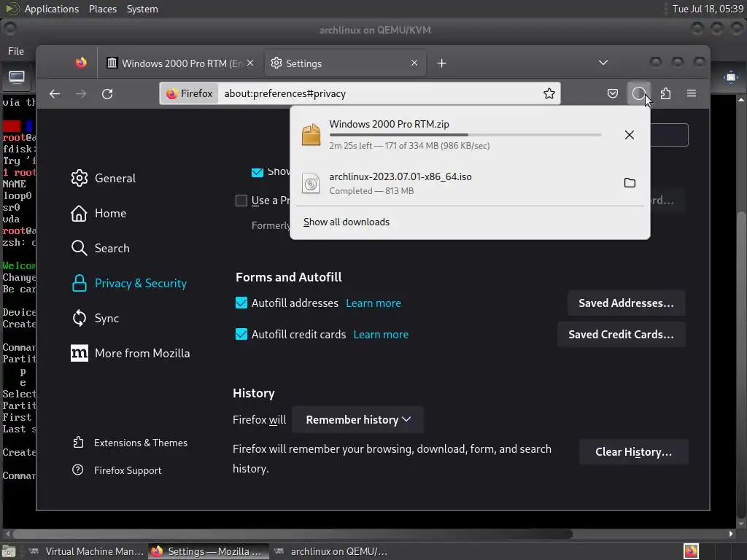Screen dimensions: 747x560
Task: Click the Firefox workspace icon in bottom panel
Action: pos(691,551)
